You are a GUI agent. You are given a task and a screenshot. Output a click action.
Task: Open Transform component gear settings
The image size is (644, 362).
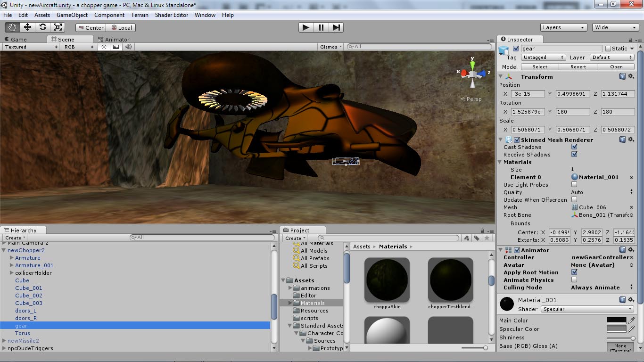(x=631, y=76)
